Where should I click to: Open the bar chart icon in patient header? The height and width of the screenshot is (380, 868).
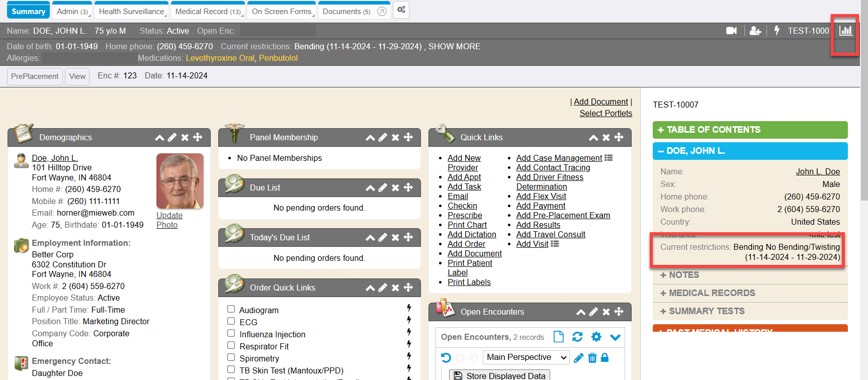tap(845, 31)
